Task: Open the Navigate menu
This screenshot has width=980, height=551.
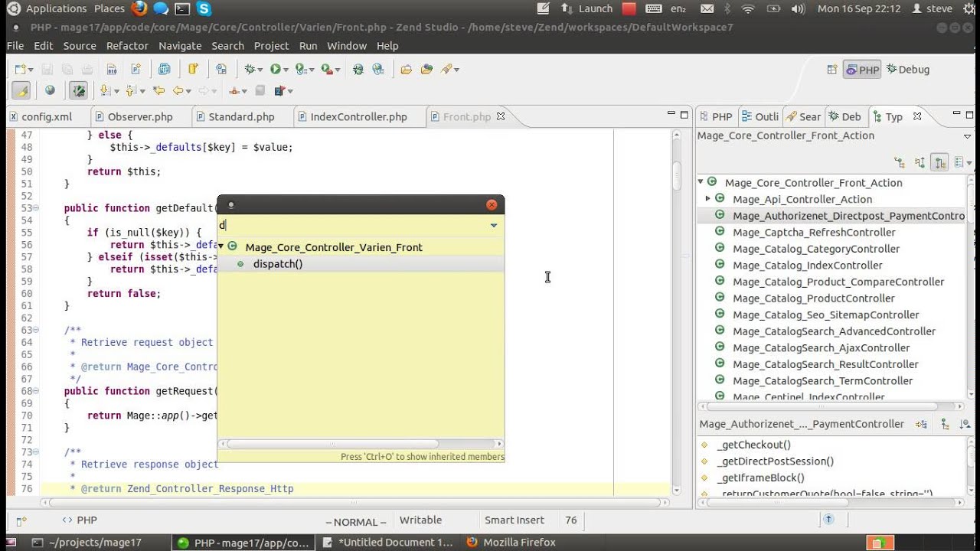Action: pos(180,46)
